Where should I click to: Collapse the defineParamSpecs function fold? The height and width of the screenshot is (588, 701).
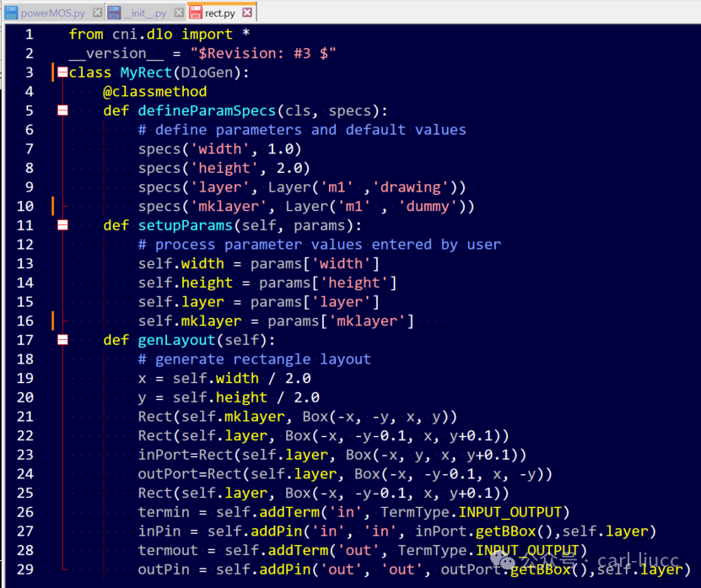(x=62, y=110)
